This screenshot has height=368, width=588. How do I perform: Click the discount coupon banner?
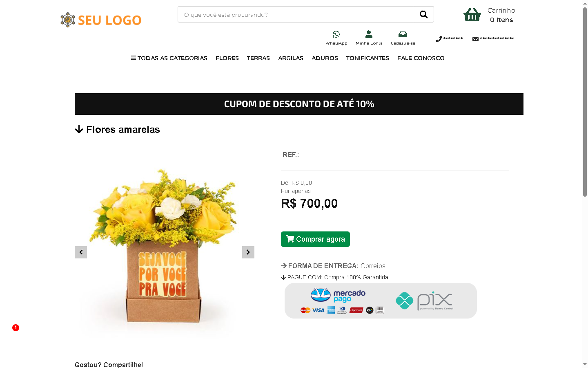[299, 104]
